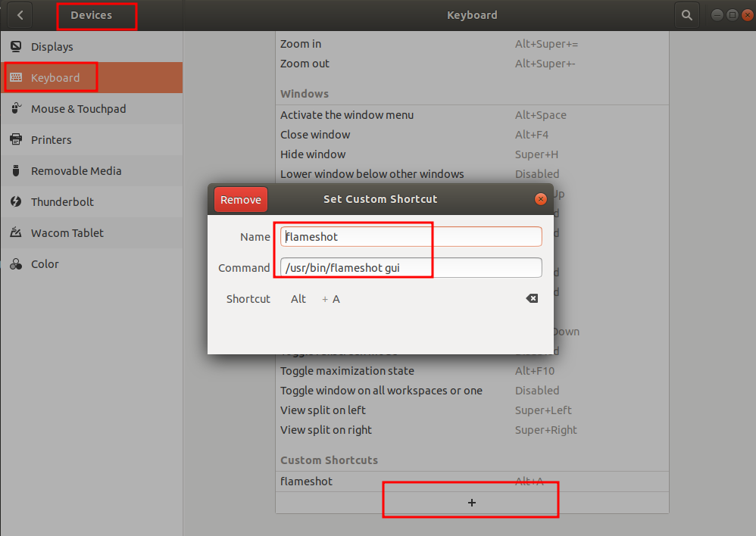Open the Printers panel
The image size is (756, 536).
[x=92, y=139]
